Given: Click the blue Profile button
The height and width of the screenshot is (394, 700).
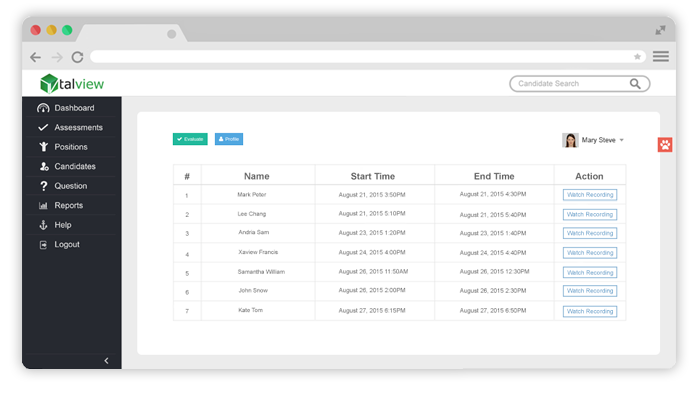Looking at the screenshot, I should coord(229,139).
